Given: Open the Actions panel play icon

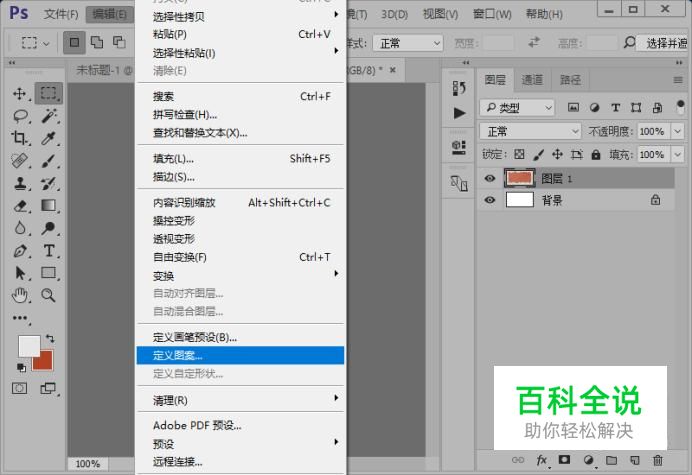Looking at the screenshot, I should pyautogui.click(x=459, y=113).
